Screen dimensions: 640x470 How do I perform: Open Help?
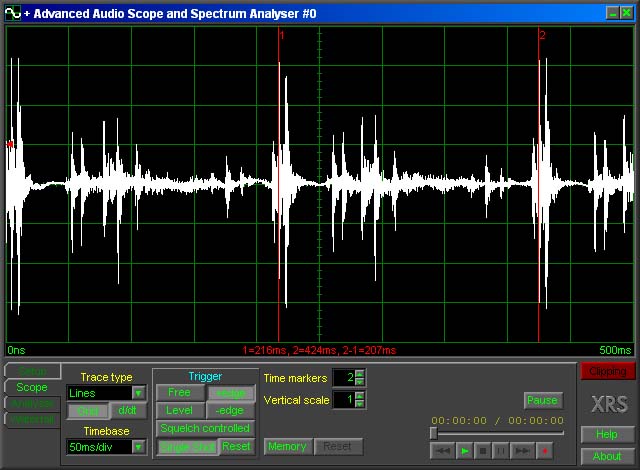pos(607,434)
